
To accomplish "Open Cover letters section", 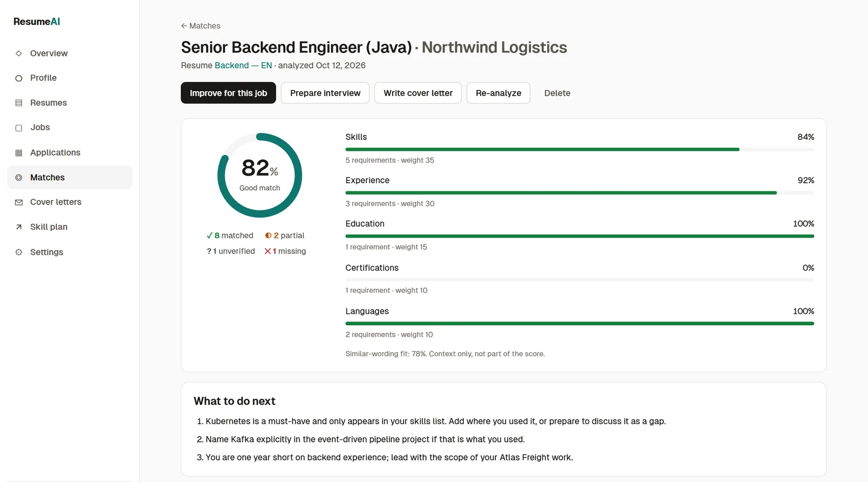I will (69, 202).
